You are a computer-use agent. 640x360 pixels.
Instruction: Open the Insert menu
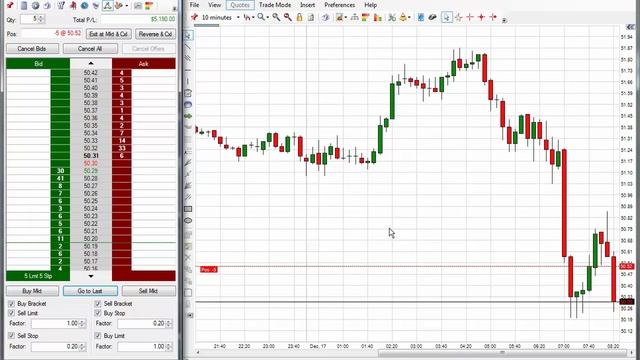[x=307, y=5]
